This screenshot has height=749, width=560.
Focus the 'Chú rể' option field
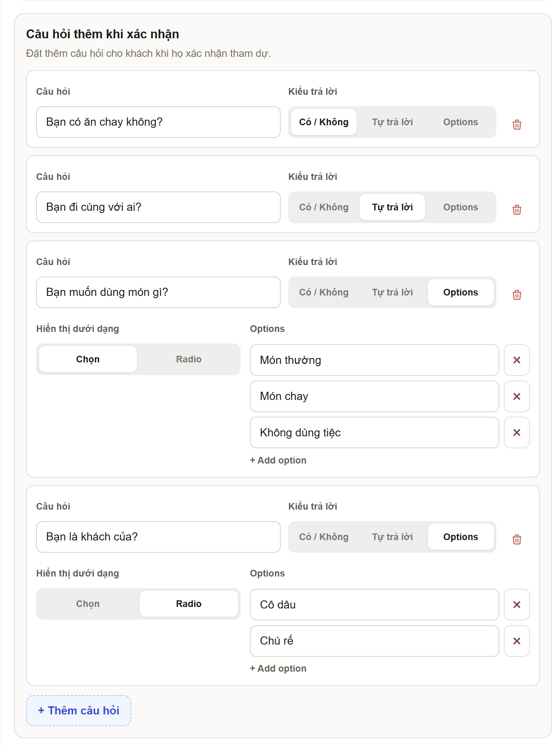point(374,641)
